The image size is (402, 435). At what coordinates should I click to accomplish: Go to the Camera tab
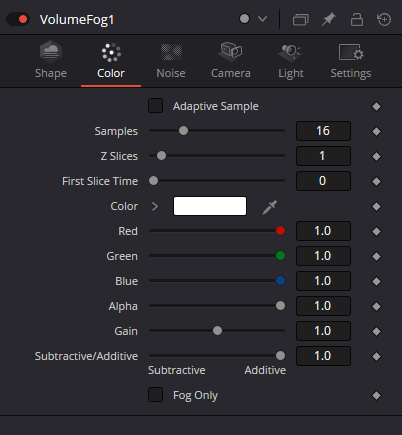coord(231,60)
